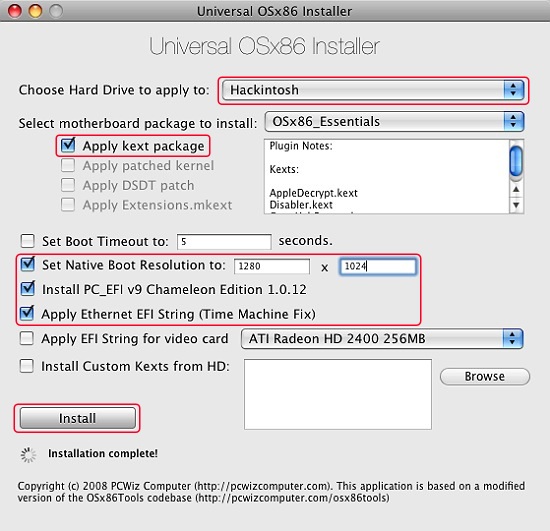
Task: Open the Hackintosh hard drive dropdown
Action: 373,90
